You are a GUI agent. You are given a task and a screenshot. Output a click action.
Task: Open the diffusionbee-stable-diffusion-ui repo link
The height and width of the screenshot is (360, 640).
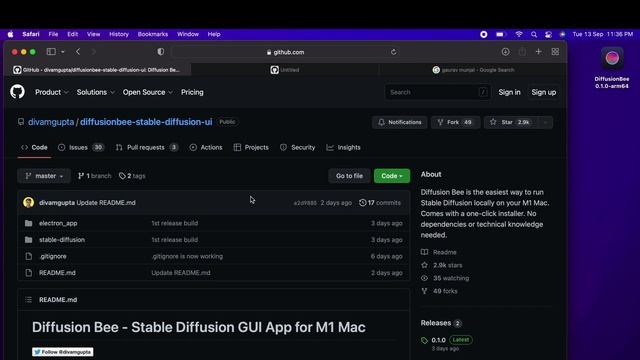click(146, 122)
